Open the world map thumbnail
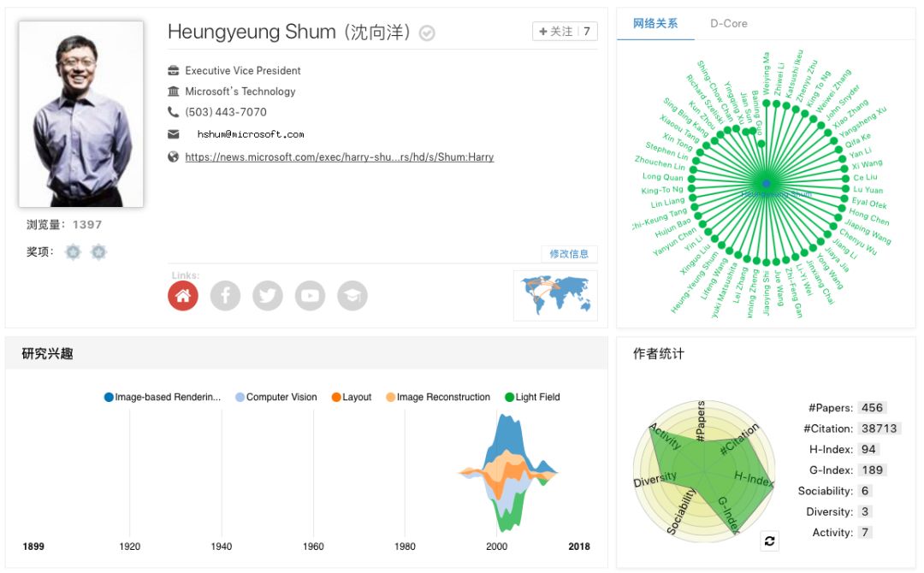Image resolution: width=924 pixels, height=573 pixels. [x=555, y=295]
